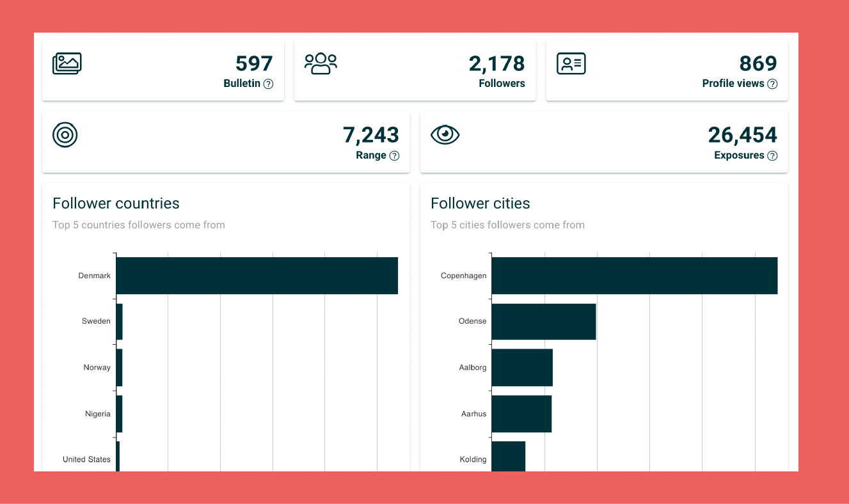The width and height of the screenshot is (849, 504).
Task: Click the Follower cities heading
Action: tap(480, 203)
